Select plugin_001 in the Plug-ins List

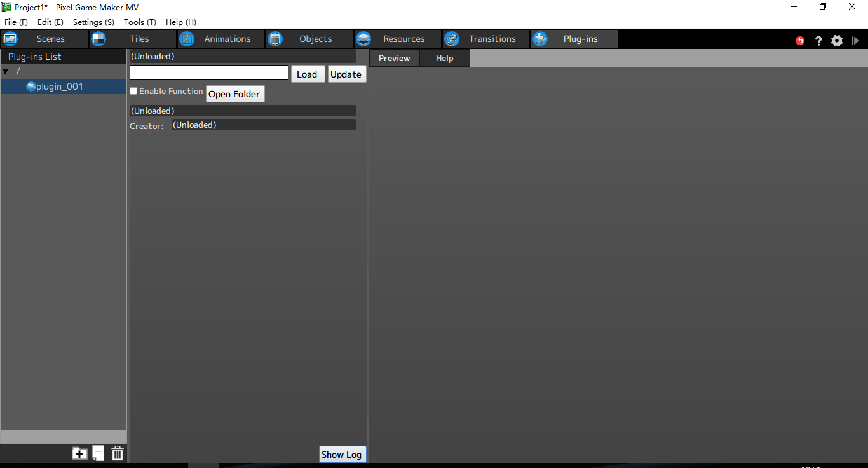(64, 86)
